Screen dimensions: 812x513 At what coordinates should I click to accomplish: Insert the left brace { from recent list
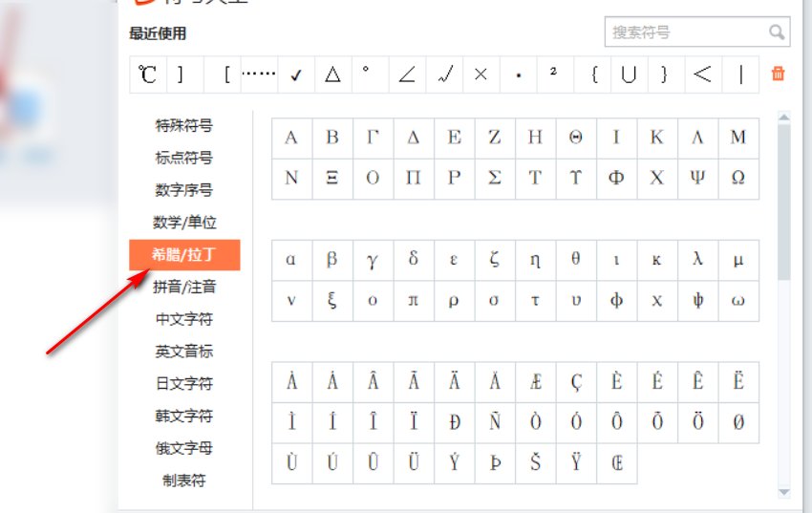[x=592, y=75]
